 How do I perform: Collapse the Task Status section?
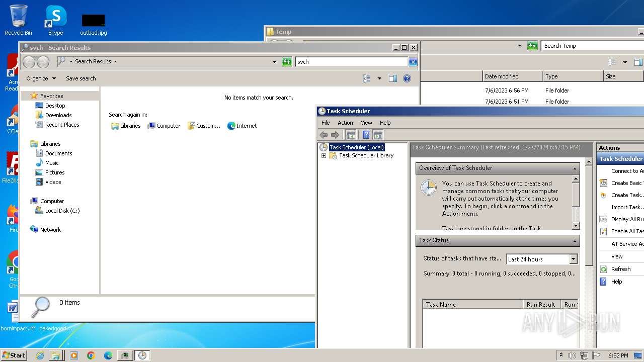(x=575, y=241)
